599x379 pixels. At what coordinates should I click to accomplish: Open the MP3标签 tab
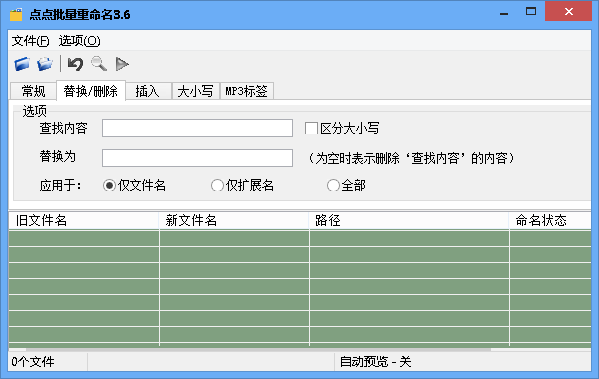(x=247, y=91)
